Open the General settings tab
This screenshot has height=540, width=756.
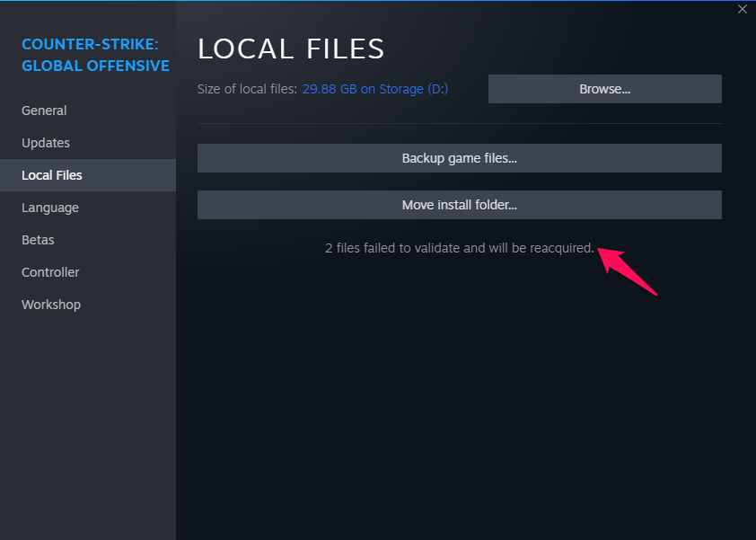pyautogui.click(x=44, y=111)
